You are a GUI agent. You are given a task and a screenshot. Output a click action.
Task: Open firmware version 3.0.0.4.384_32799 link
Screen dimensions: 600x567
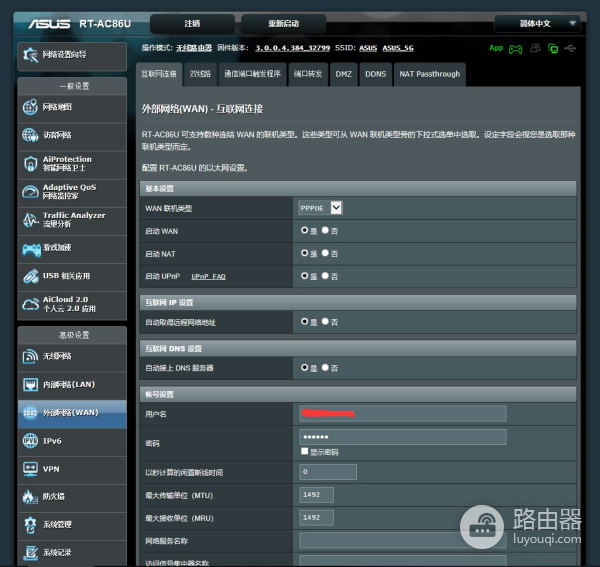pos(292,48)
